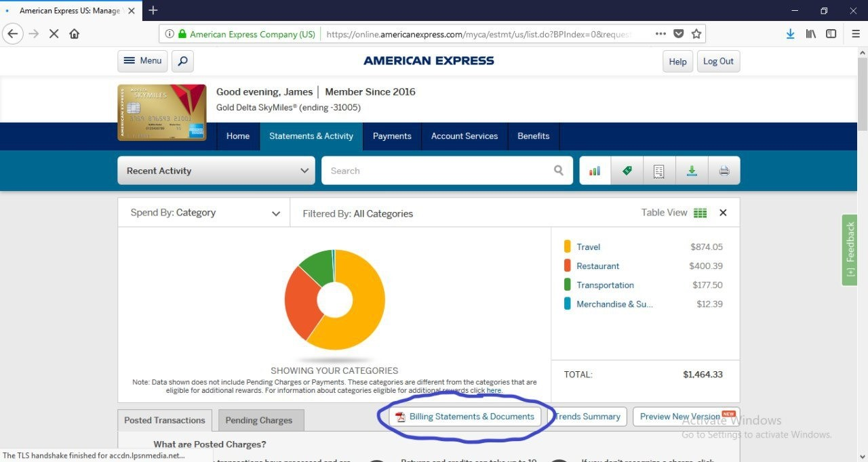Click the Travel category link
This screenshot has width=868, height=462.
(x=589, y=247)
